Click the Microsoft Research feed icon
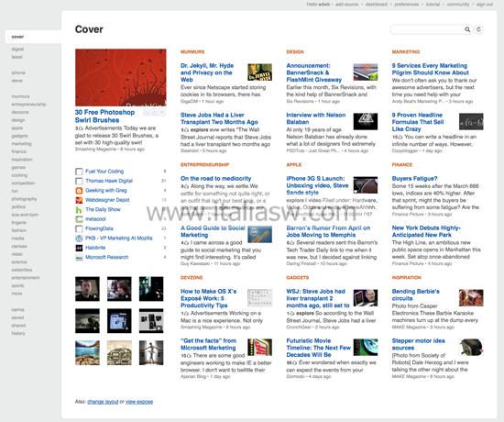 (79, 257)
